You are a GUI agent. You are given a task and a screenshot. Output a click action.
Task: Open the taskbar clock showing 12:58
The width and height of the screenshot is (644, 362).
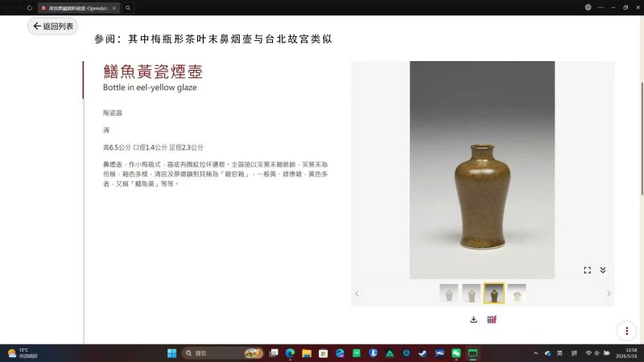(626, 353)
